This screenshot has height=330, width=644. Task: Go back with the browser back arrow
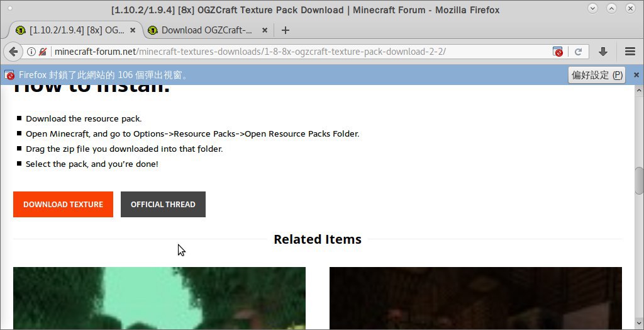pyautogui.click(x=13, y=52)
